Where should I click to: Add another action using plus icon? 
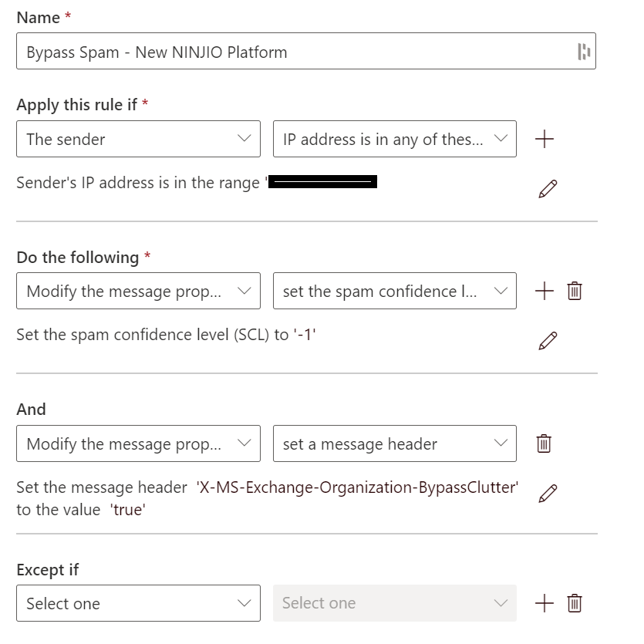[545, 292]
